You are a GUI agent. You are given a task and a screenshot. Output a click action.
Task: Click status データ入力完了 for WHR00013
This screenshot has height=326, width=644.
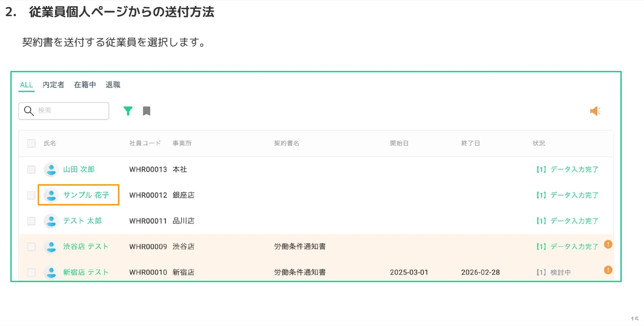click(567, 170)
